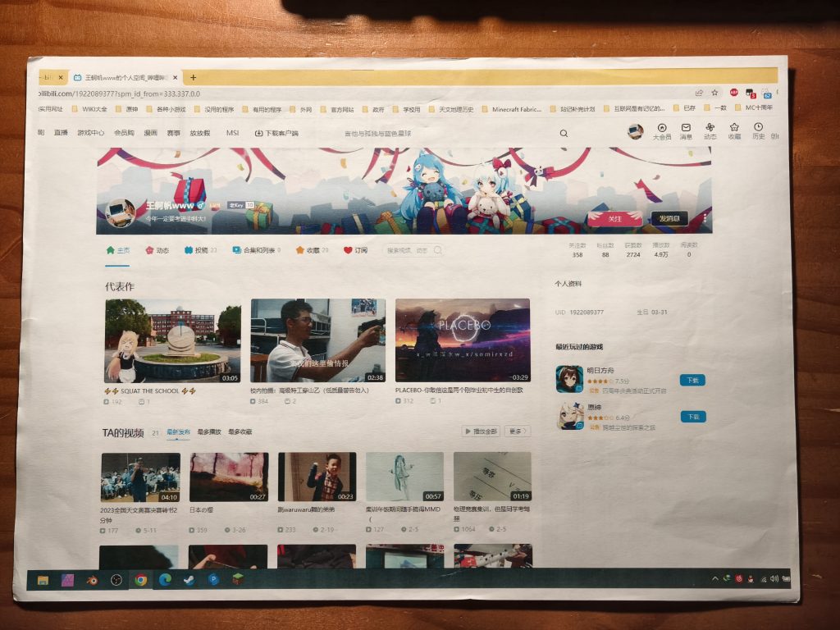
Task: Open the 收藏 star icon in header
Action: pos(734,128)
